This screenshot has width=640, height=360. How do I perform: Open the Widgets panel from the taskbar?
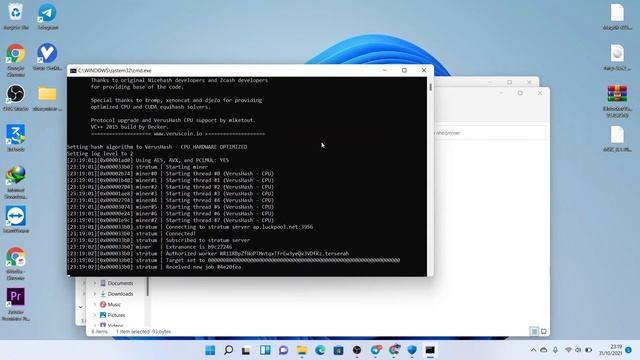(265, 350)
